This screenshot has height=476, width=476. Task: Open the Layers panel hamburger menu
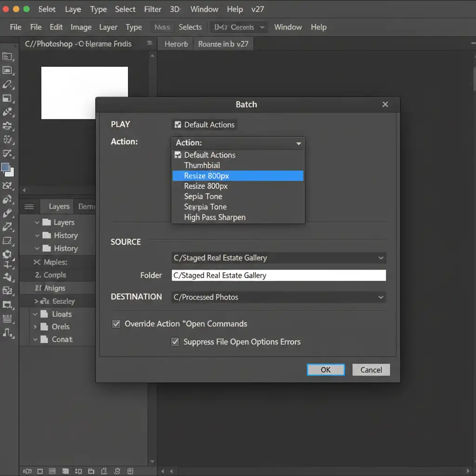point(29,207)
